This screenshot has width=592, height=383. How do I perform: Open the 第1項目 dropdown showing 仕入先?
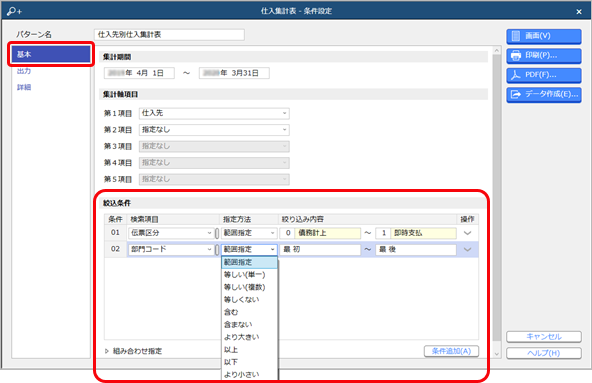[214, 113]
